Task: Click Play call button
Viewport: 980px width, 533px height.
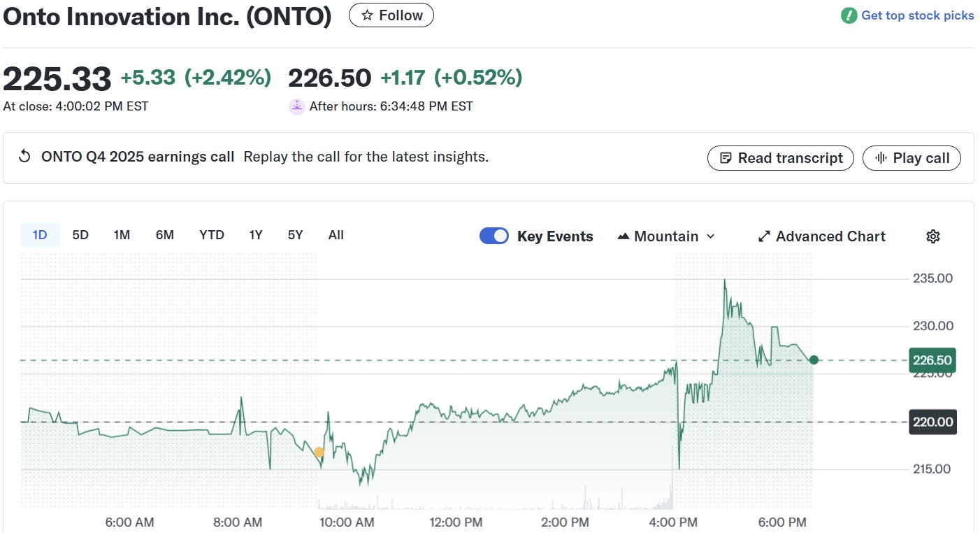Action: coord(911,158)
